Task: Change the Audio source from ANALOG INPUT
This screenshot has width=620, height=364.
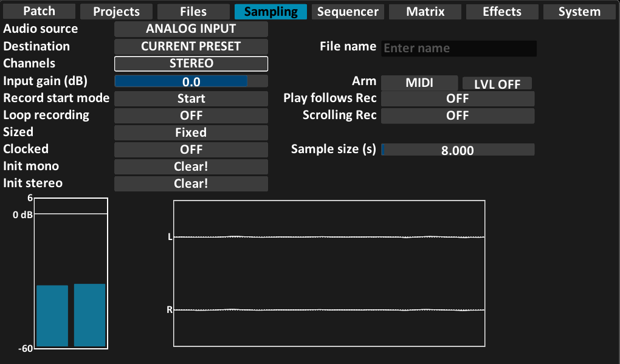Action: click(x=191, y=29)
